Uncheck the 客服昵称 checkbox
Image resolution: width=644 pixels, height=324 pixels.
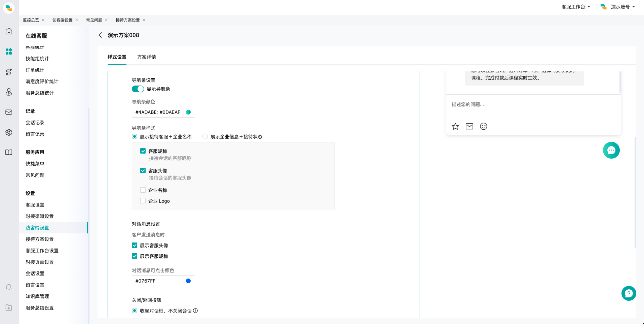[x=143, y=151]
